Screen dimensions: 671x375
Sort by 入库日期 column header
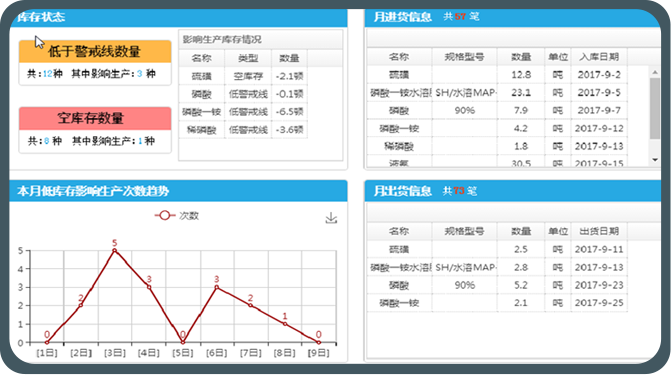pos(599,57)
